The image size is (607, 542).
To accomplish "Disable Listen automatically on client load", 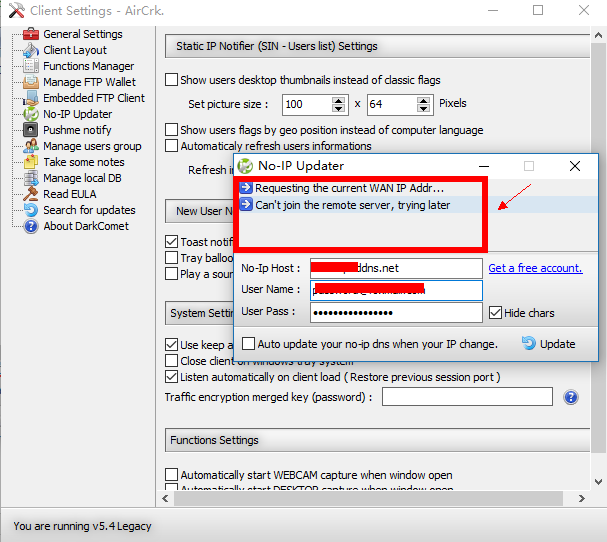I will click(x=171, y=377).
